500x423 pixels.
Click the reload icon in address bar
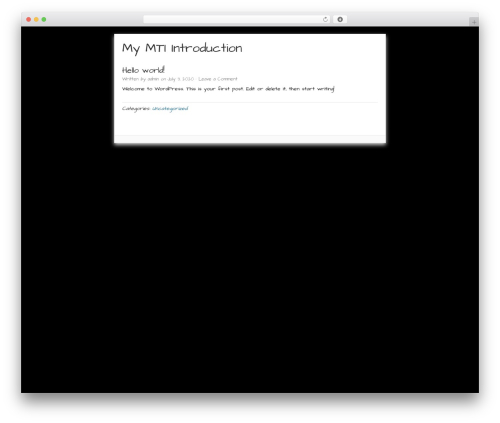click(x=325, y=20)
